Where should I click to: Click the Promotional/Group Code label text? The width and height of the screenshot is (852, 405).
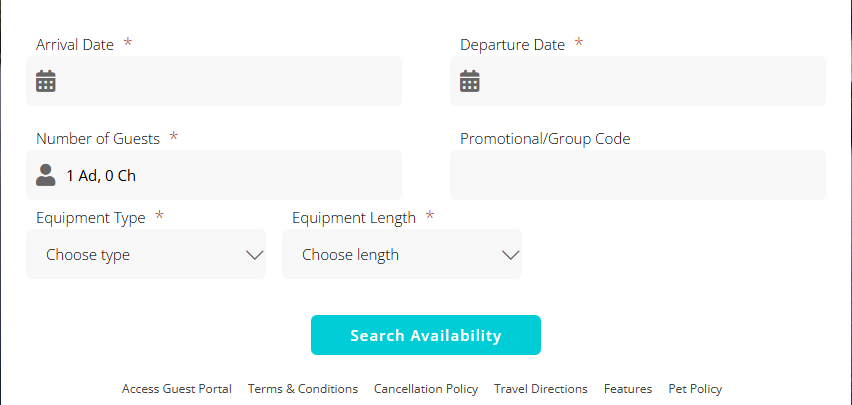[x=545, y=138]
